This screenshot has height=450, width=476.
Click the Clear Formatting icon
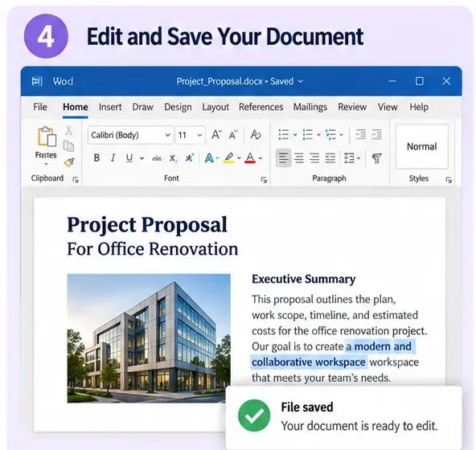tap(256, 134)
